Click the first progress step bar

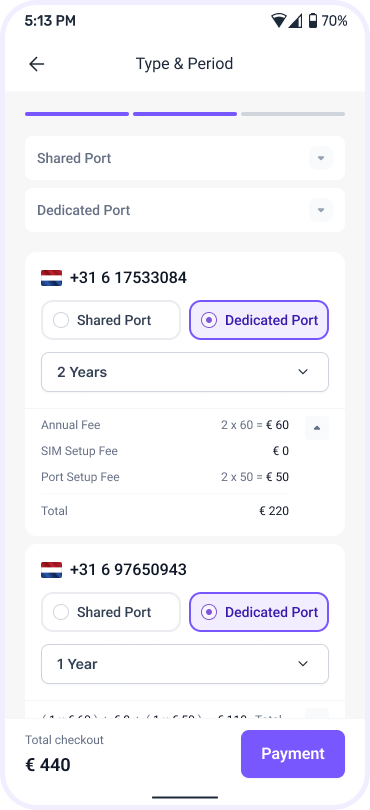point(77,114)
